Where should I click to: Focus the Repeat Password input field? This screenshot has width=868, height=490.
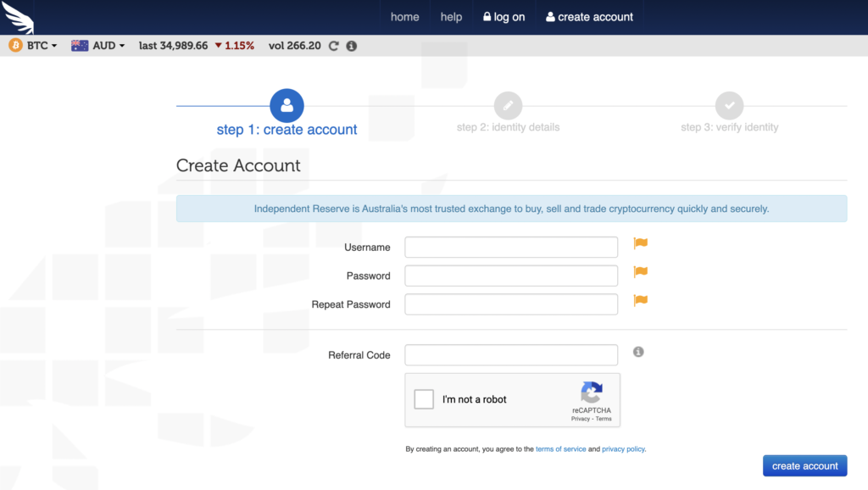pos(511,304)
